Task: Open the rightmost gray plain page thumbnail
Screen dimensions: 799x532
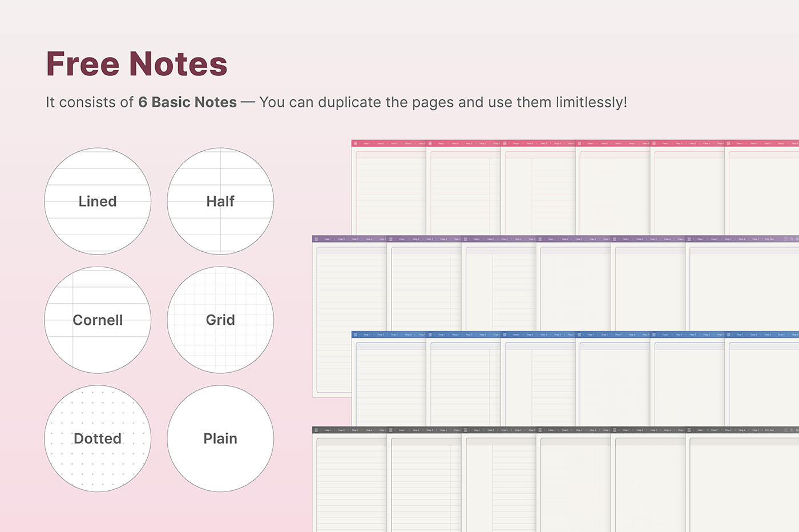Action: click(x=742, y=485)
